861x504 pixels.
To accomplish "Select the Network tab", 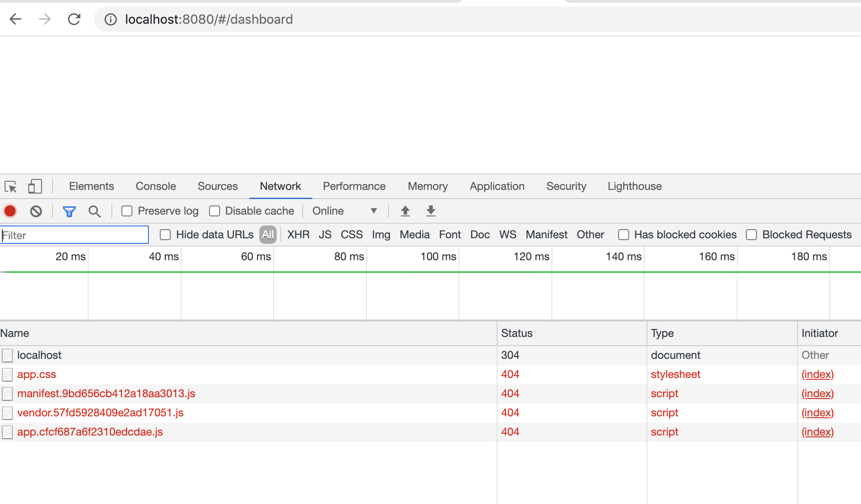I will pyautogui.click(x=280, y=186).
